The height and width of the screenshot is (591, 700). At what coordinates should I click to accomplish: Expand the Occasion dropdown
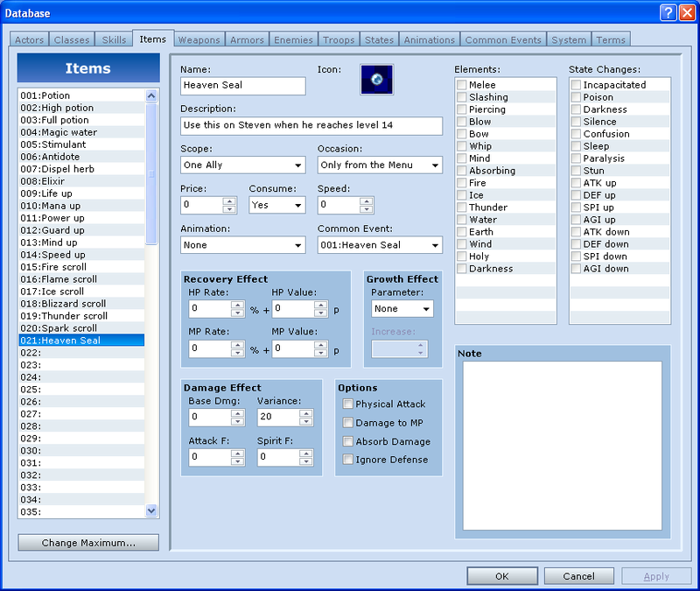point(380,165)
